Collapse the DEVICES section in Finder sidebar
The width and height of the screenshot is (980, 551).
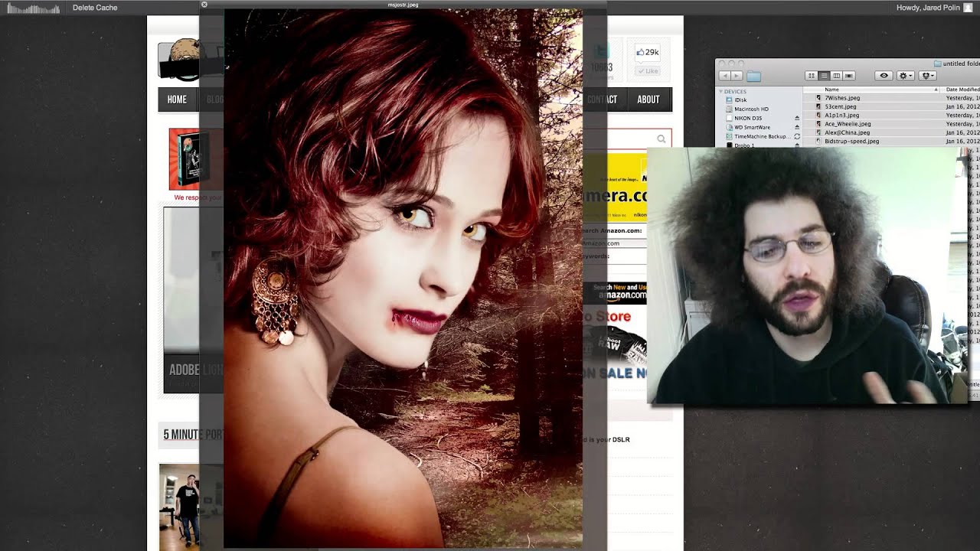pos(720,91)
